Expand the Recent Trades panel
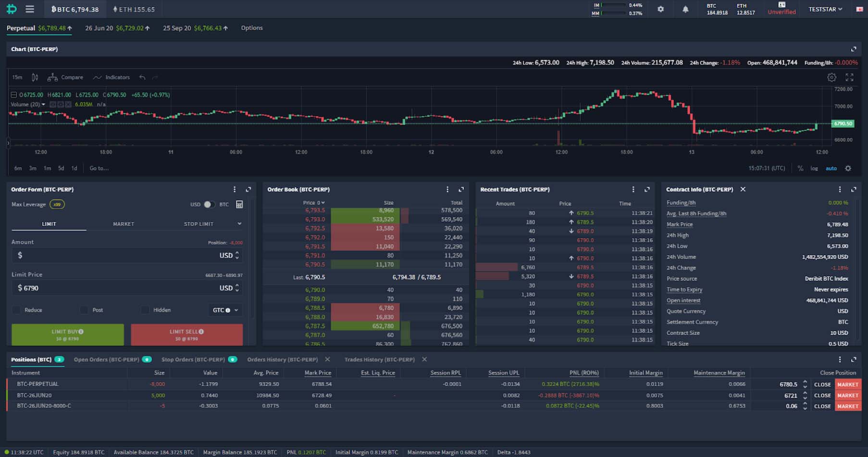 [647, 189]
